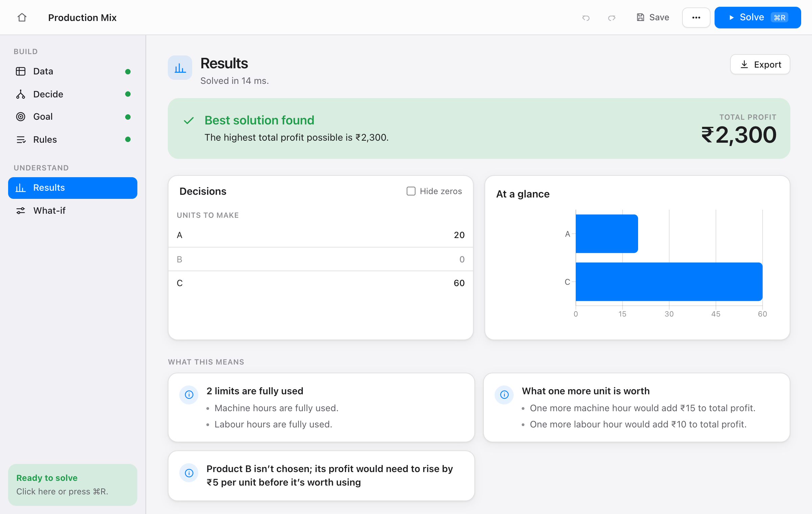Click the Ready to solve panel

[x=73, y=485]
